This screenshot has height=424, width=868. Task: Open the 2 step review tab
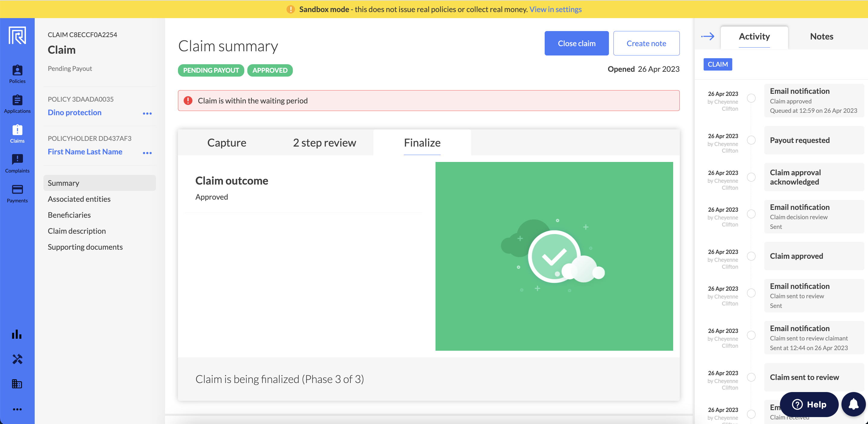pyautogui.click(x=324, y=143)
